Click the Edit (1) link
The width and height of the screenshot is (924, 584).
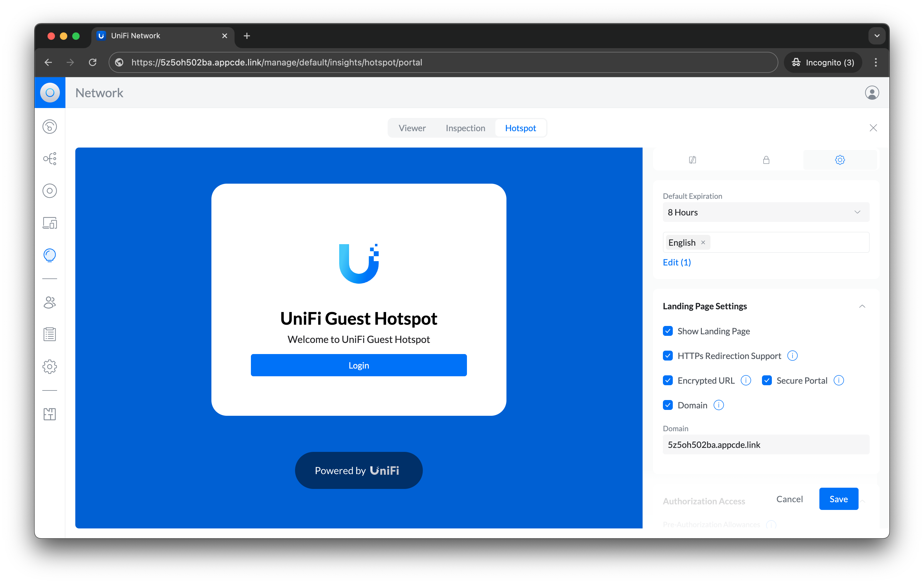pyautogui.click(x=677, y=262)
